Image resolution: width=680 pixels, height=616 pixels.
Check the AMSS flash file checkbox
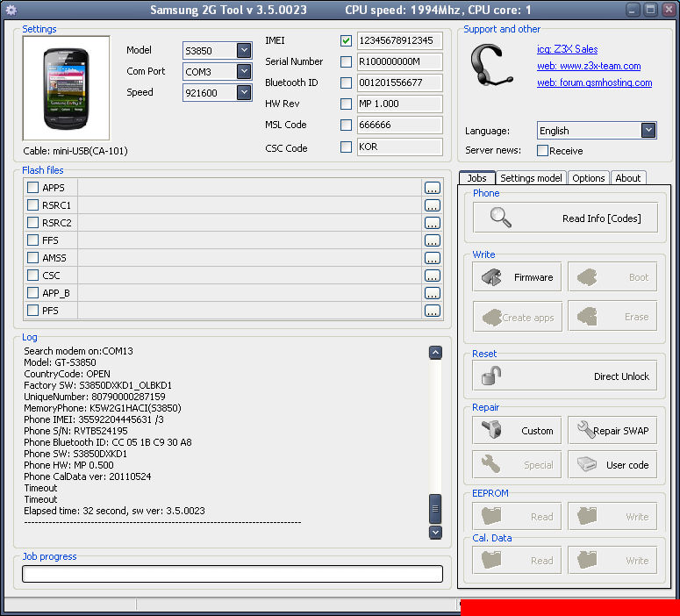(x=33, y=258)
